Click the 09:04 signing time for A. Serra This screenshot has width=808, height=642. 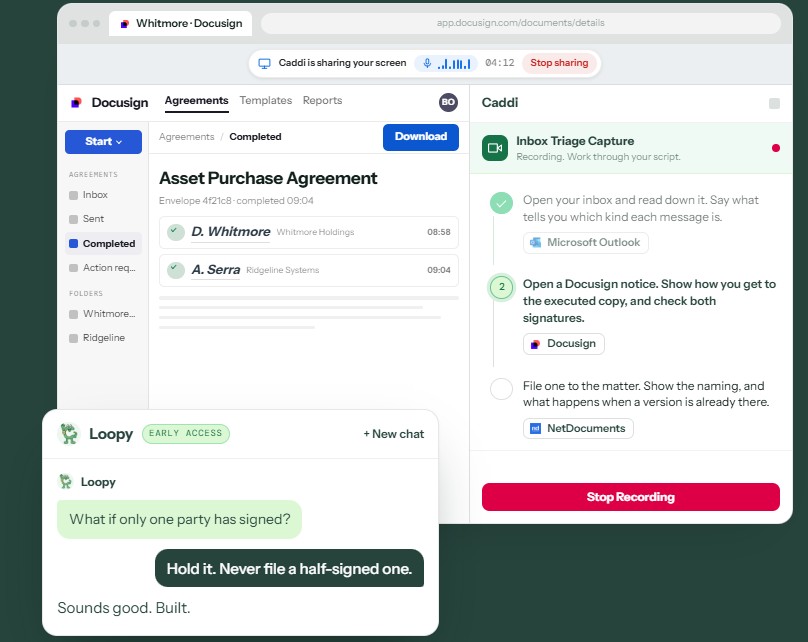[x=439, y=270]
